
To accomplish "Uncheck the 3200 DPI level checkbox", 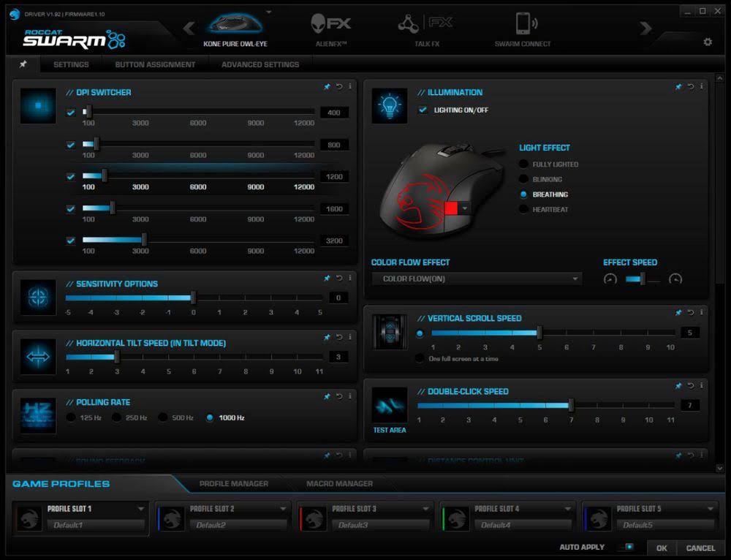I will pos(71,241).
